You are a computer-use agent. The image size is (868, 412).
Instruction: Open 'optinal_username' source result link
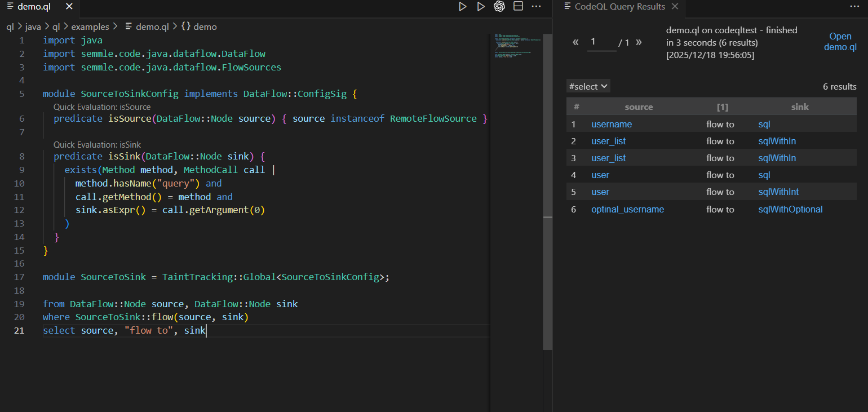(x=627, y=209)
